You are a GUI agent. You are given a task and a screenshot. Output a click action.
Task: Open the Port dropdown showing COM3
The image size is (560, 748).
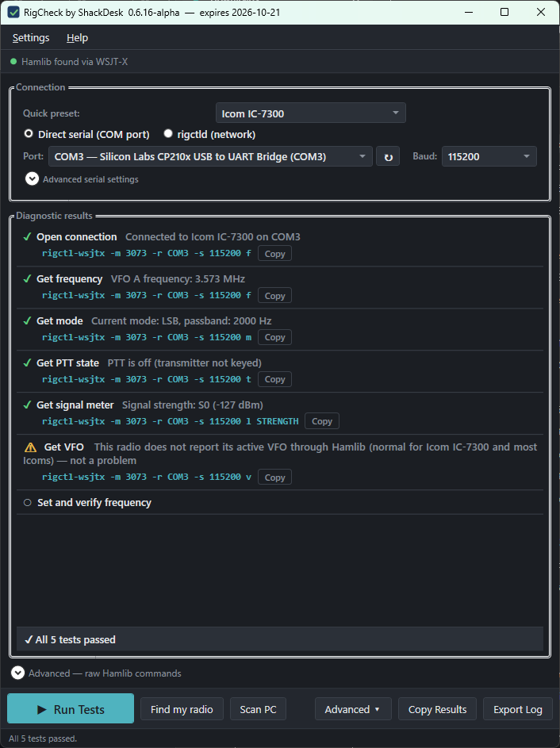tap(210, 156)
